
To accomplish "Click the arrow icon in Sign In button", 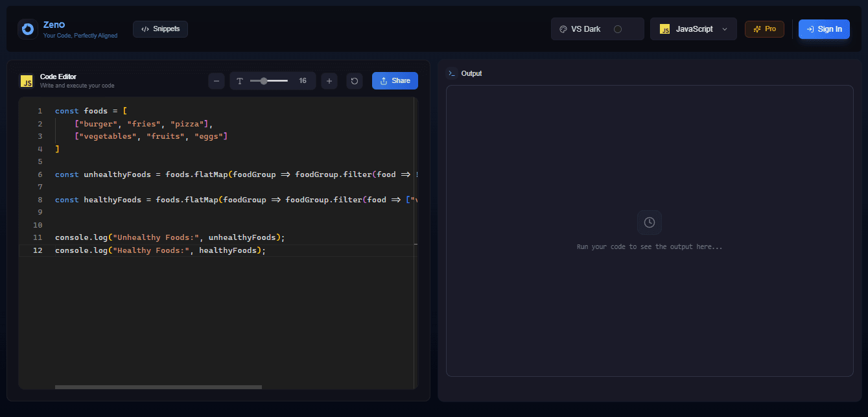I will coord(810,29).
